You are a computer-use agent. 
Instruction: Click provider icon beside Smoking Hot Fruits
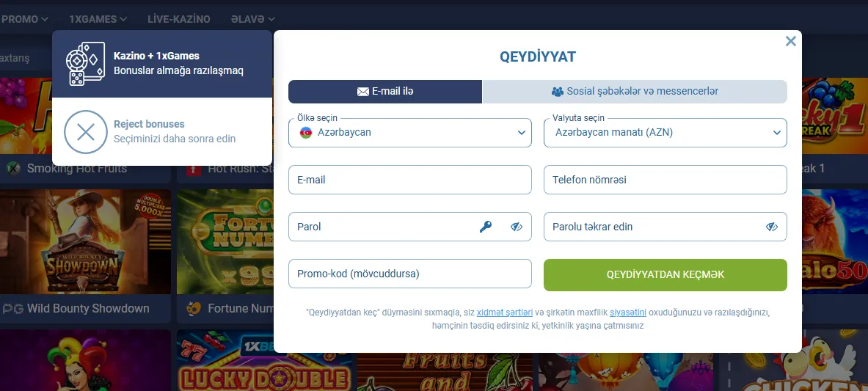point(12,169)
